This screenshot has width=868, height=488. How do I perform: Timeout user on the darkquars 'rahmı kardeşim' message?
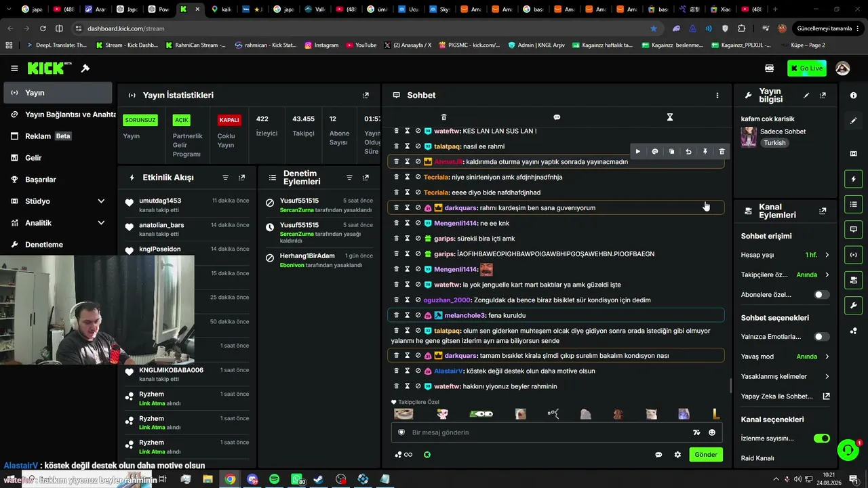(408, 207)
